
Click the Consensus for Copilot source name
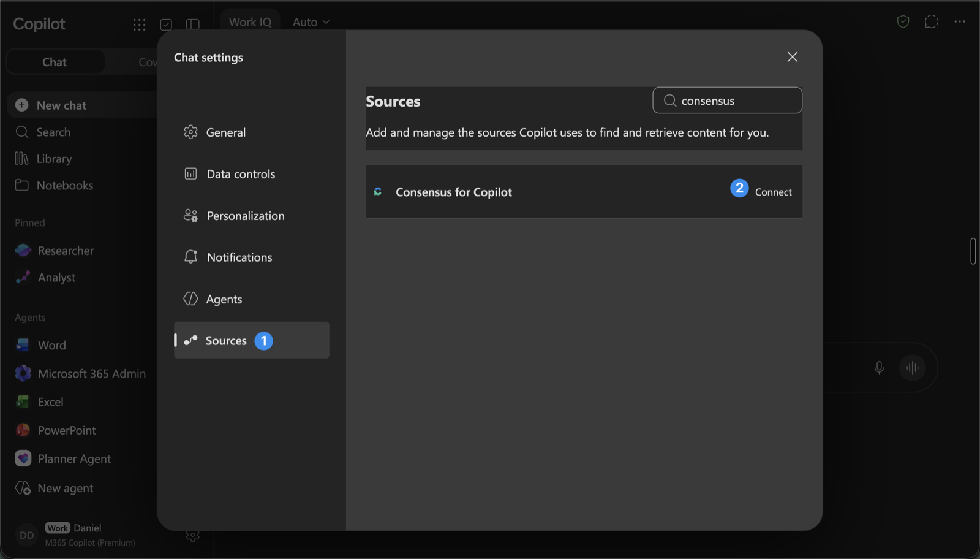point(453,192)
